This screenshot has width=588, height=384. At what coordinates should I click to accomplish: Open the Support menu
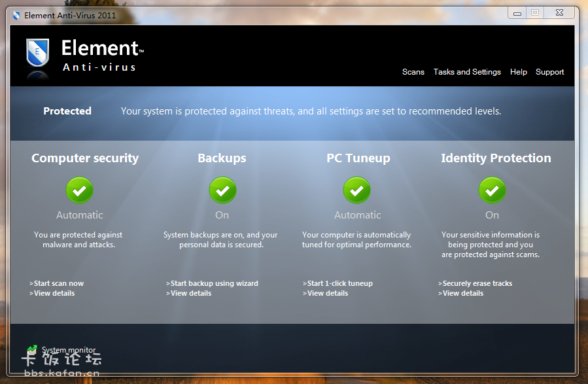coord(550,72)
